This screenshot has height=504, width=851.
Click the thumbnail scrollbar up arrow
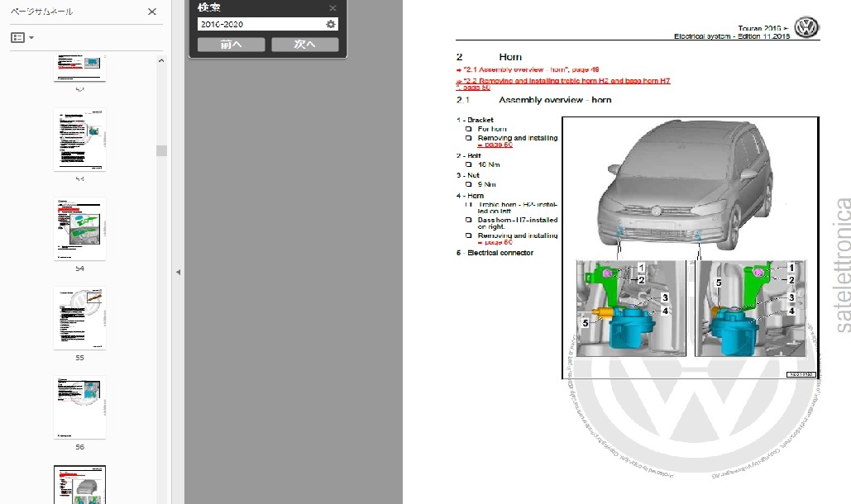[161, 60]
